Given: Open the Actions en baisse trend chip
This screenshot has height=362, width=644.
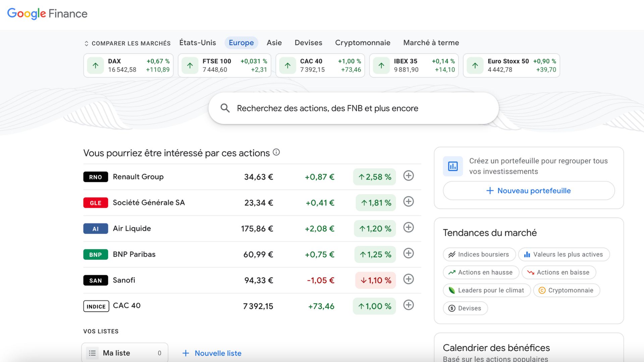Looking at the screenshot, I should (558, 272).
